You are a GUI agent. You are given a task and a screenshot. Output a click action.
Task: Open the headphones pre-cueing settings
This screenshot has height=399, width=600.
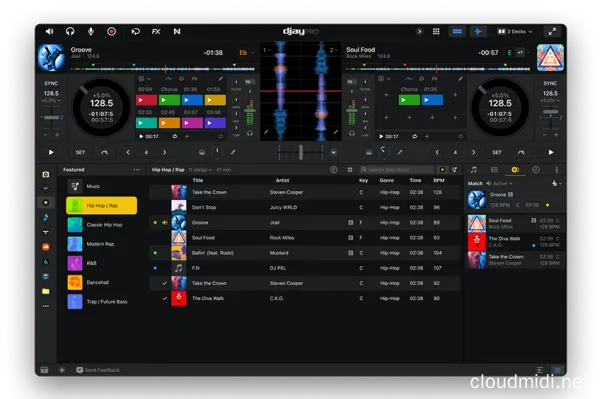tap(70, 31)
